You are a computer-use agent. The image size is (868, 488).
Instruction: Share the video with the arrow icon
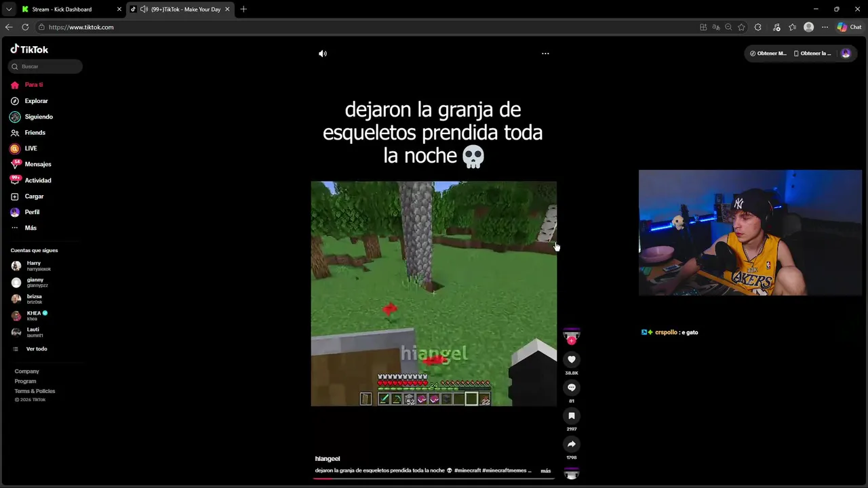(572, 445)
